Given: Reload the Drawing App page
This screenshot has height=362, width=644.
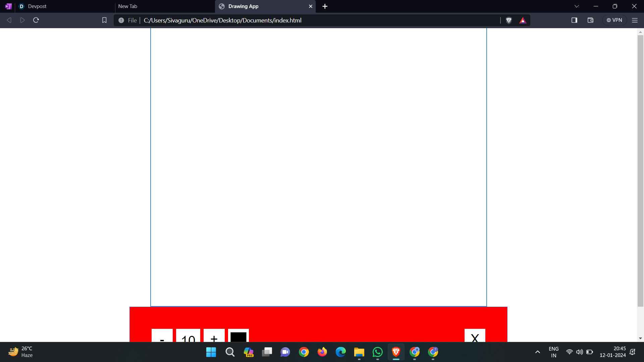Looking at the screenshot, I should point(36,20).
